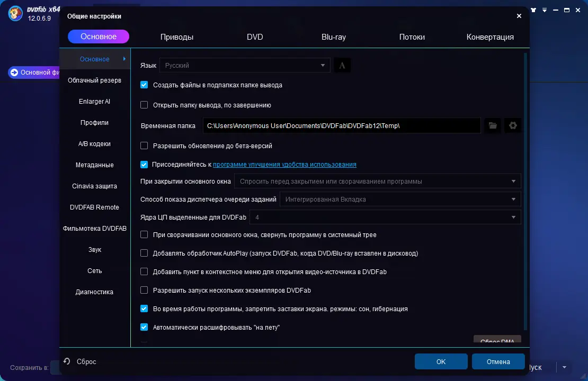The height and width of the screenshot is (381, 588).
Task: Close the Общие настройки dialog
Action: [x=519, y=16]
